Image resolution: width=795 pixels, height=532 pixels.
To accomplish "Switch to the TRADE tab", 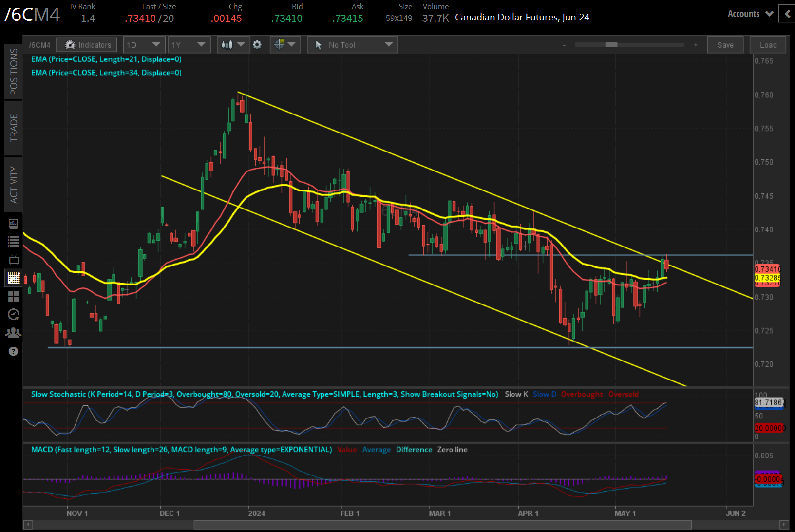I will tap(14, 128).
